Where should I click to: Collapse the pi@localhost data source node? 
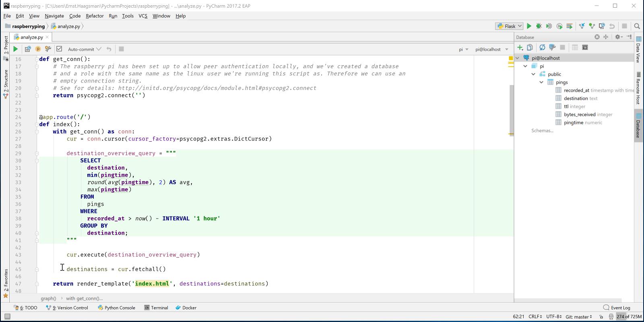tap(518, 58)
